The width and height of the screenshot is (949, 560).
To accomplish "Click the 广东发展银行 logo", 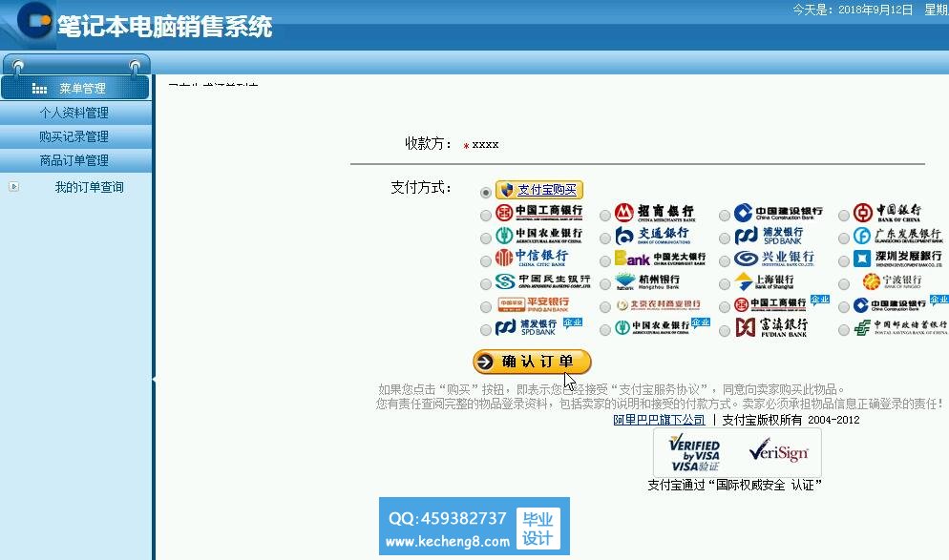I will pos(897,236).
